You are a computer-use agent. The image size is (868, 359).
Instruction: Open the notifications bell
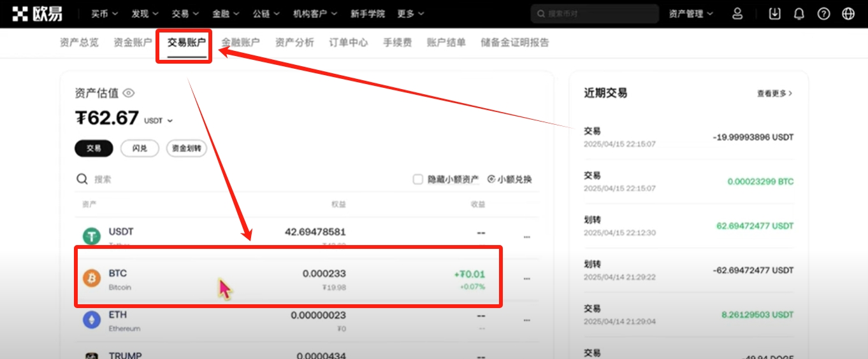point(799,13)
